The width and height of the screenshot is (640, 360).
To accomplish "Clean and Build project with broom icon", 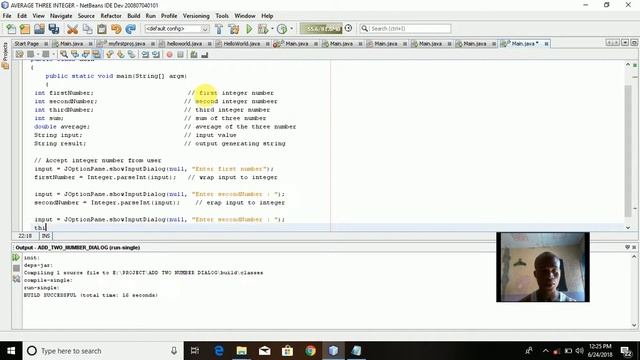I will coord(234,29).
